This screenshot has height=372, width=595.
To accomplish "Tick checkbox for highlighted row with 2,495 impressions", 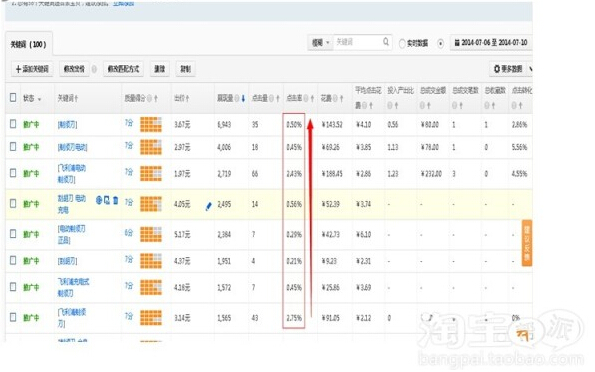I will pos(13,203).
